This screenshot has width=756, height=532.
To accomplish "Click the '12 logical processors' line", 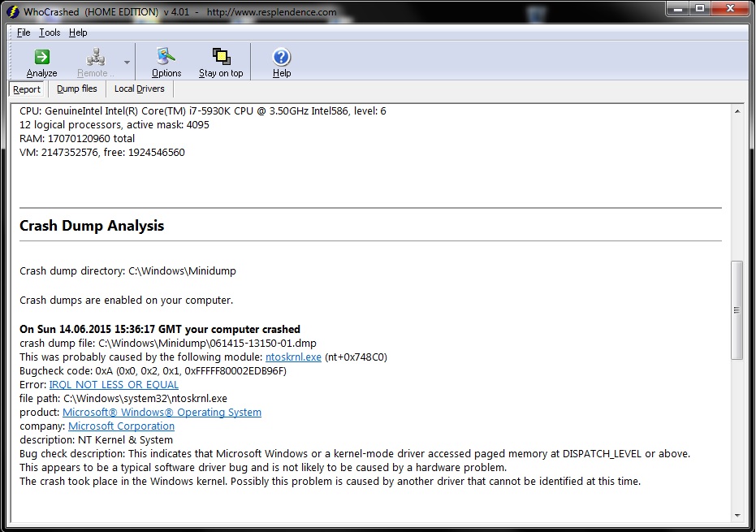I will (x=114, y=125).
